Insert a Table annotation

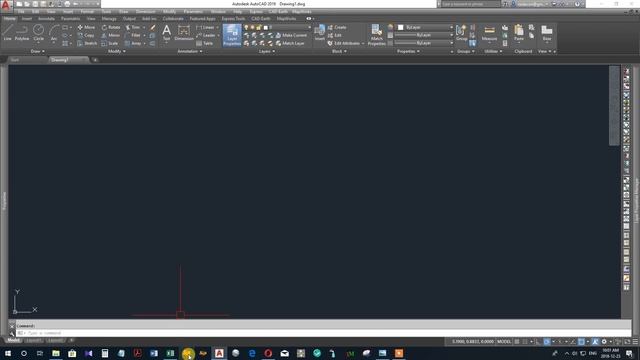pos(204,43)
